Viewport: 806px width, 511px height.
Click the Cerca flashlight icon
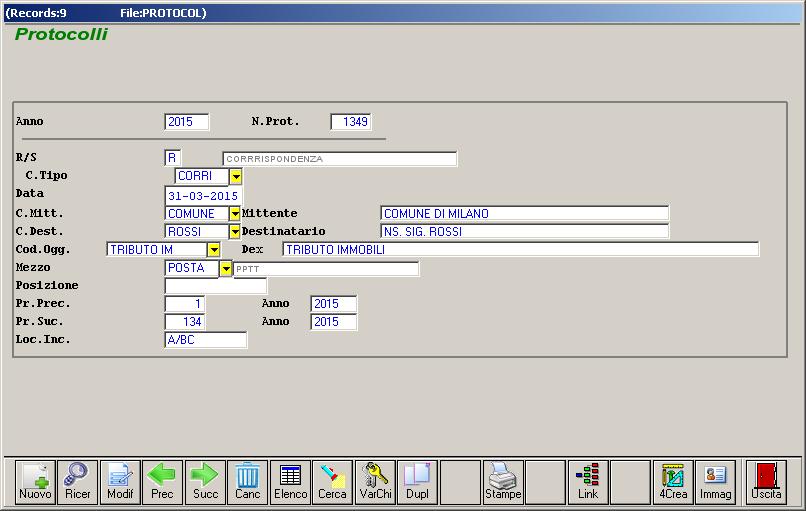(x=332, y=482)
